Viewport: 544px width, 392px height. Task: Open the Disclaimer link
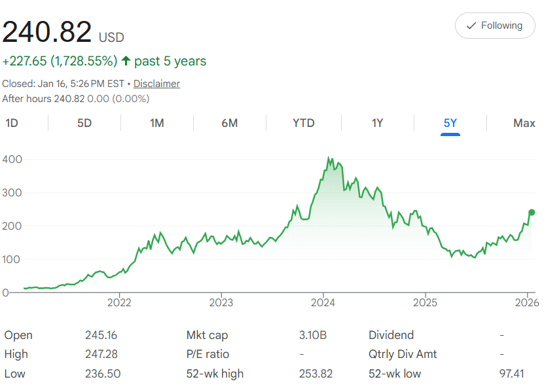156,84
